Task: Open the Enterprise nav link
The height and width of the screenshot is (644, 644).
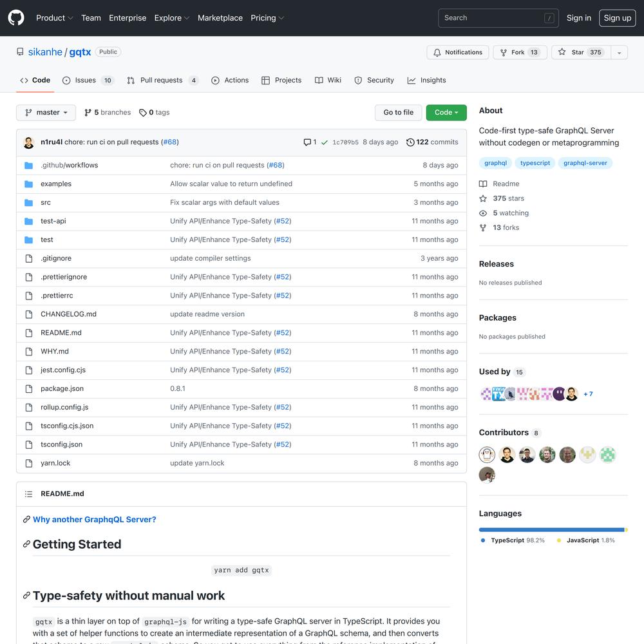Action: (x=128, y=18)
